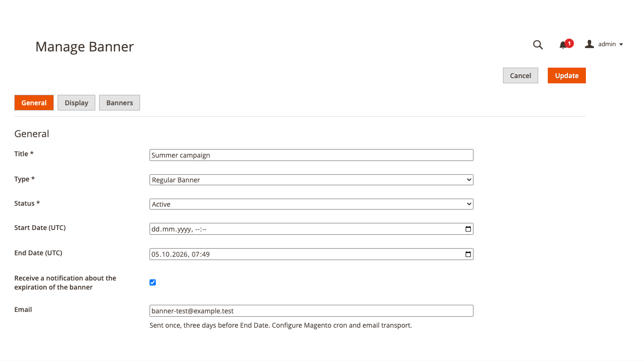Focus the Email input field

point(312,311)
